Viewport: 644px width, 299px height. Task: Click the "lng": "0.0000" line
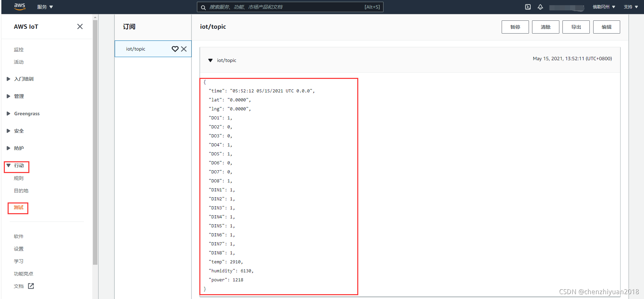(230, 109)
